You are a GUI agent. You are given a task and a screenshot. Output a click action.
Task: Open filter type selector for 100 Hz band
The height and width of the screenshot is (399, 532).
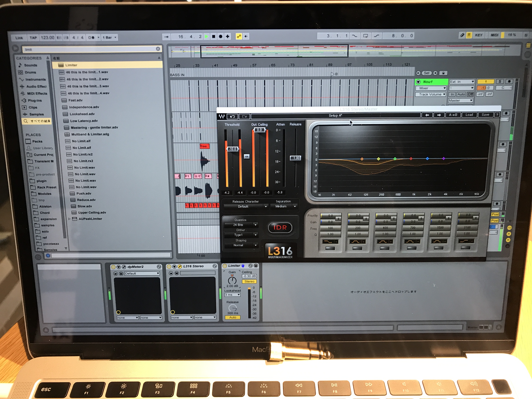pyautogui.click(x=330, y=242)
